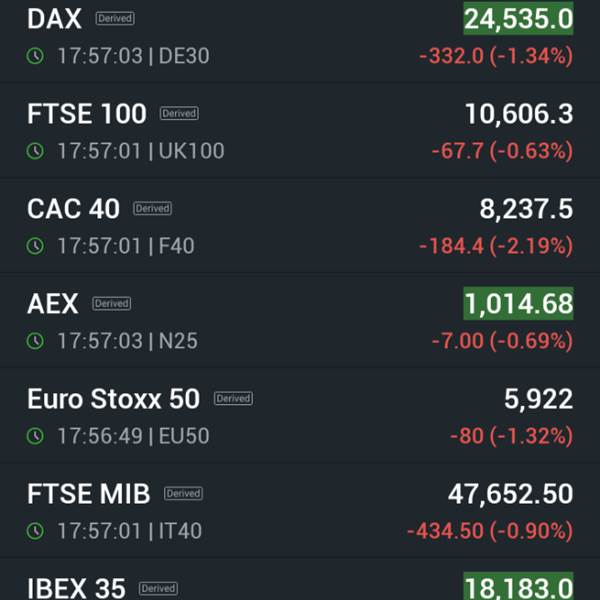Click the Derived badge next to IBEX 35
600x600 pixels.
[158, 588]
